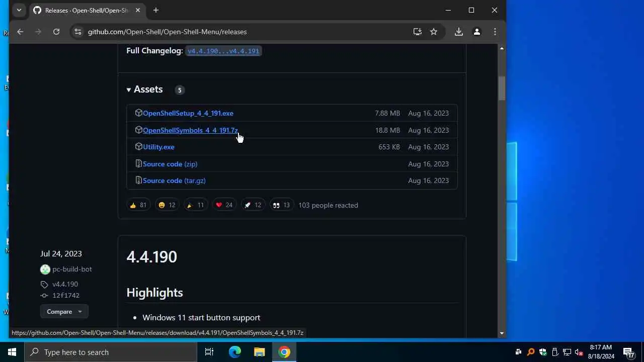644x362 pixels.
Task: Download OpenShellSymbols_4_4_191.7z
Action: click(190, 130)
